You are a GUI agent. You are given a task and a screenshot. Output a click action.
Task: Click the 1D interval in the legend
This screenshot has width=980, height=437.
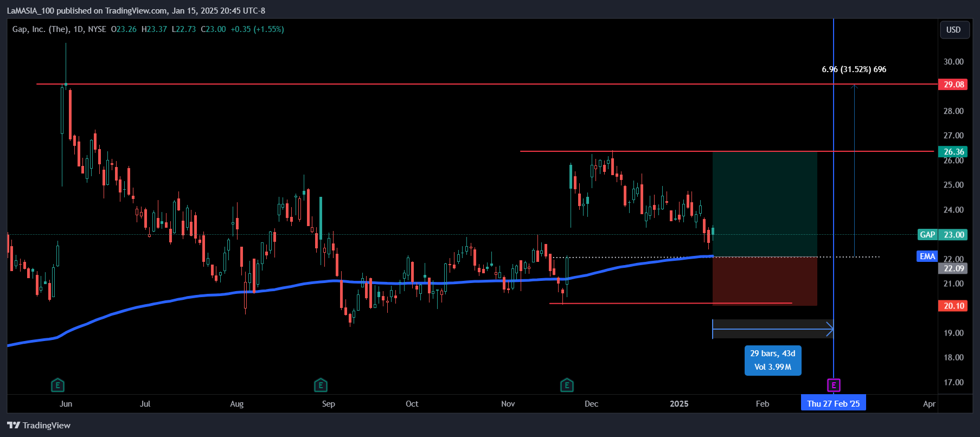tap(78, 29)
